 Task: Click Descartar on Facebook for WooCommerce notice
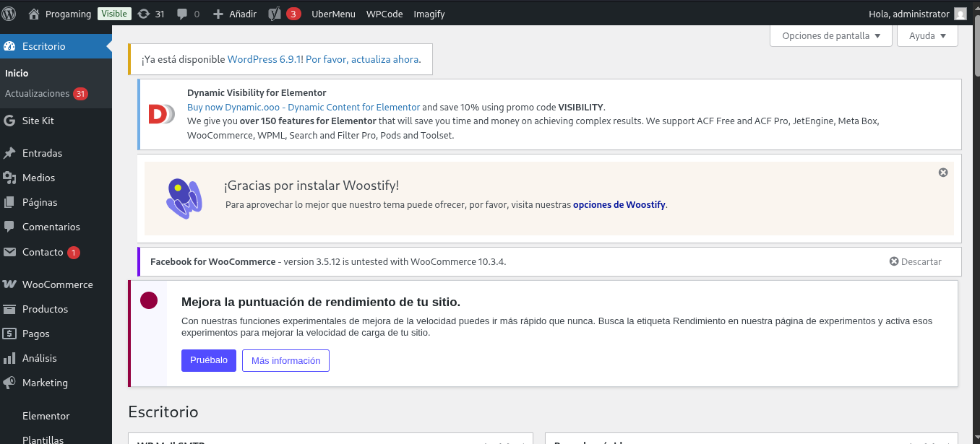point(916,261)
